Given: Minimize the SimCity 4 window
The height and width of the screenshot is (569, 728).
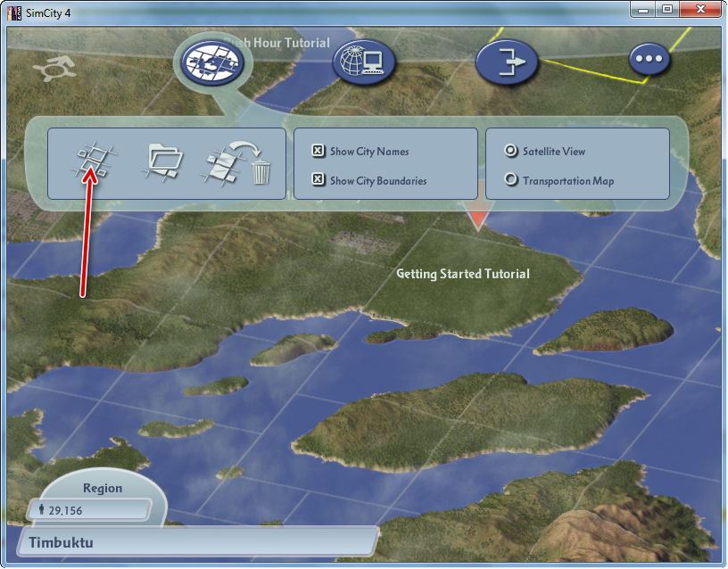Looking at the screenshot, I should click(643, 9).
